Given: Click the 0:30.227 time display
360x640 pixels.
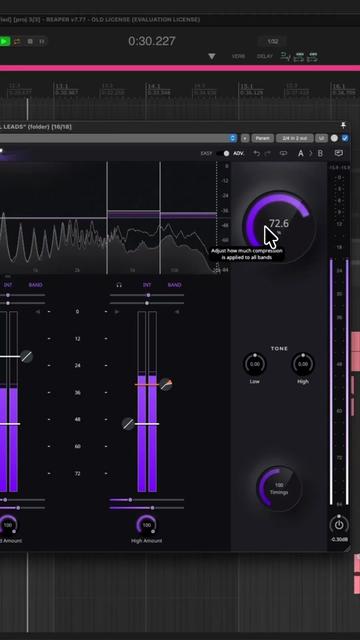Looking at the screenshot, I should pyautogui.click(x=152, y=41).
